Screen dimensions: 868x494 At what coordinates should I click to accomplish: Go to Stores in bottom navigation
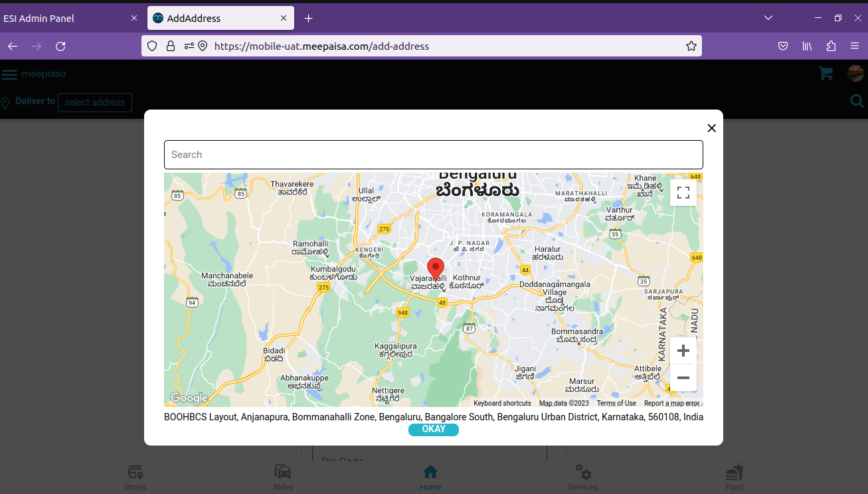(135, 478)
